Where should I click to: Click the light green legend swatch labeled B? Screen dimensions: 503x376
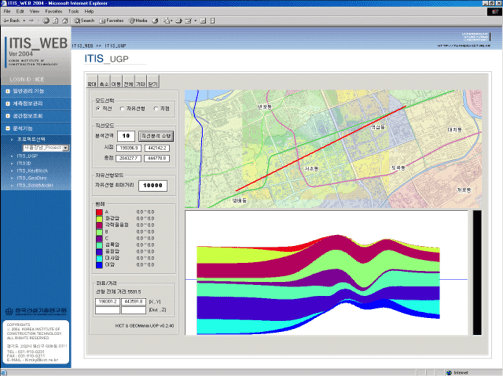click(99, 232)
